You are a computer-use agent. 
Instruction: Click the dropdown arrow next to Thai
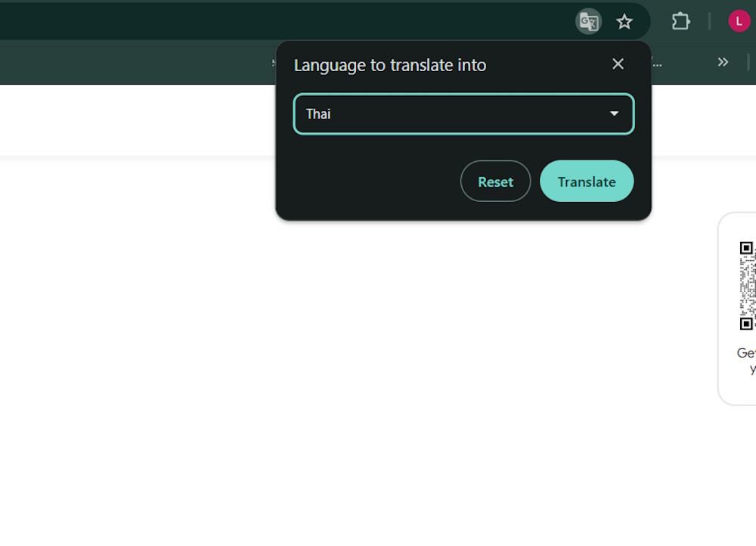click(613, 113)
